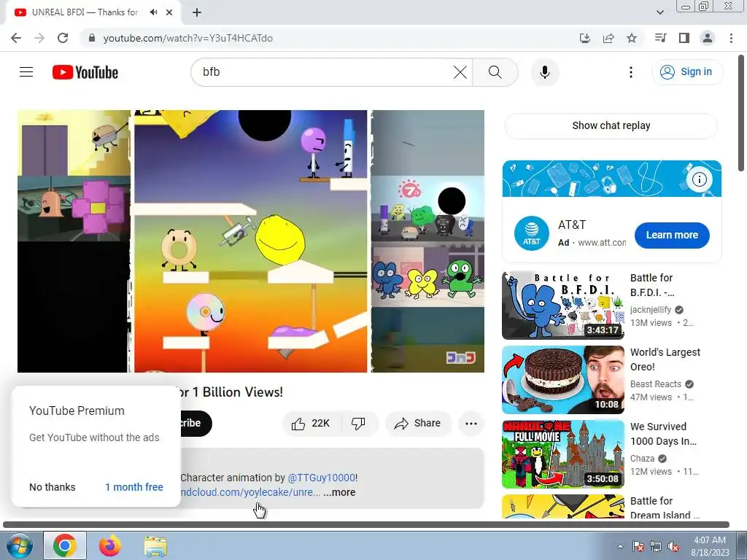Viewport: 747px width, 560px height.
Task: Click the Sign in button
Action: tap(686, 72)
